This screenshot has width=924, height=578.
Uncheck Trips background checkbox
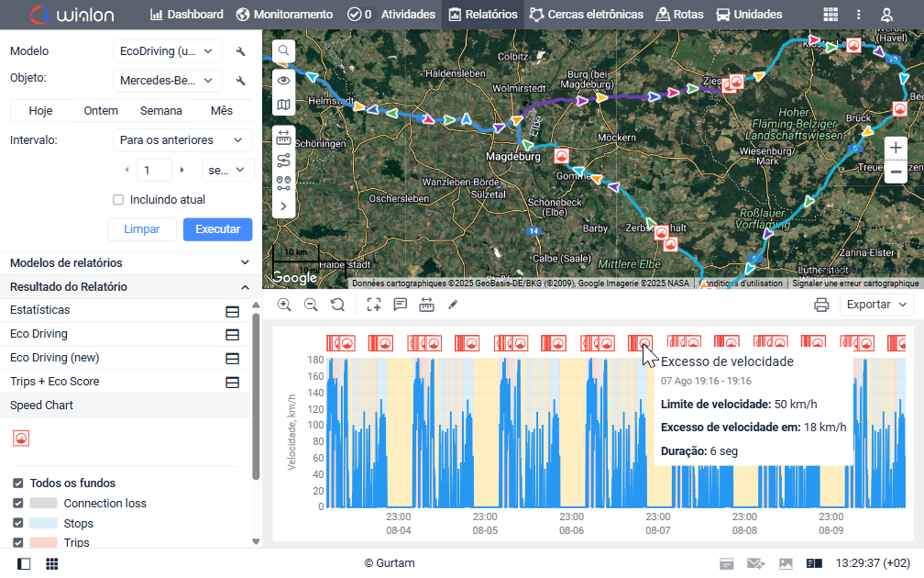pyautogui.click(x=18, y=542)
